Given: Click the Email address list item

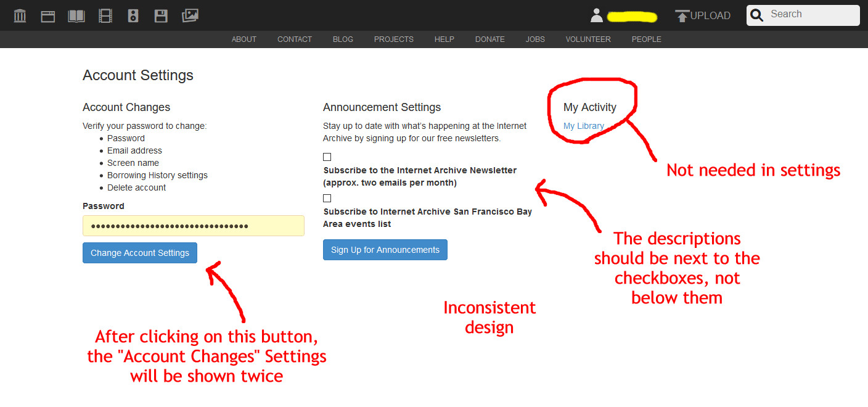Looking at the screenshot, I should point(134,150).
